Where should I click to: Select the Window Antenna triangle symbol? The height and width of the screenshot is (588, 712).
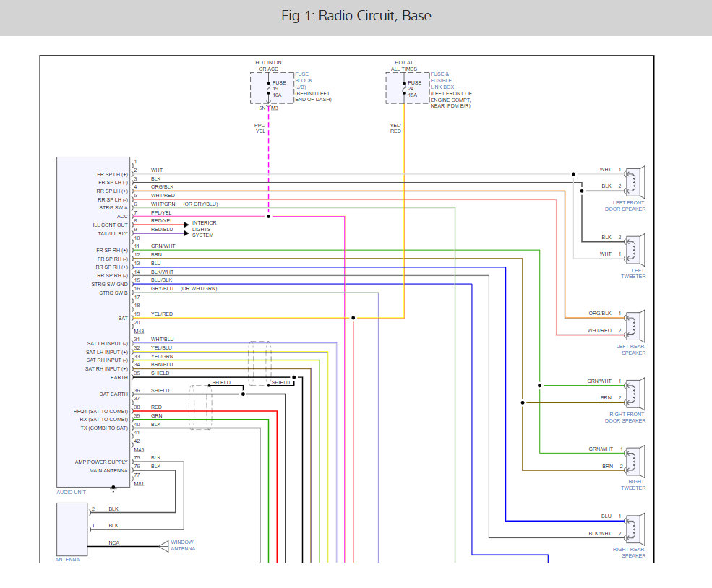163,545
